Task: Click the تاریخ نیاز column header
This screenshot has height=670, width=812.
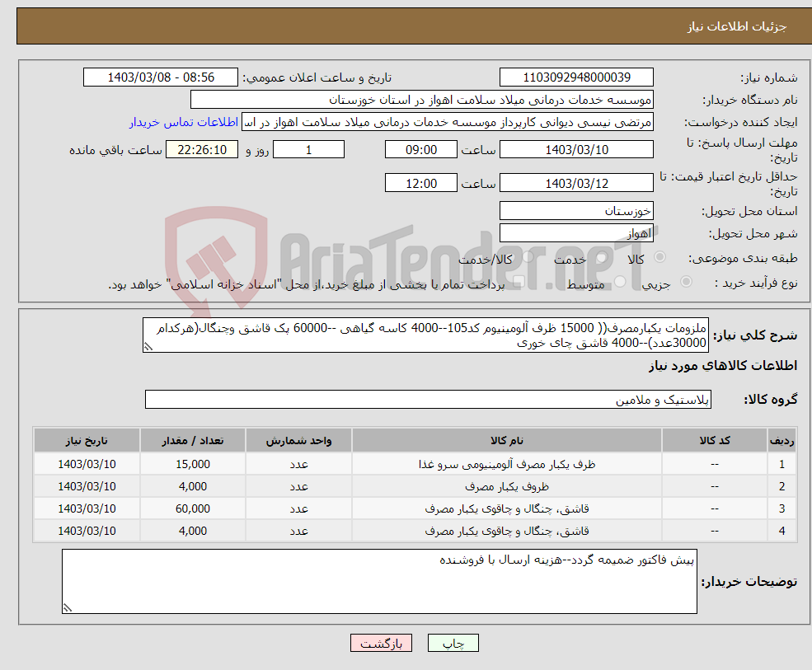Action: 87,441
